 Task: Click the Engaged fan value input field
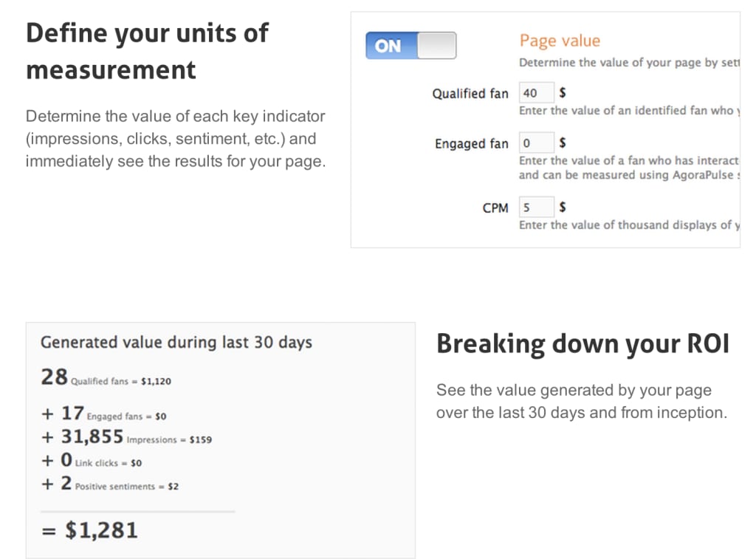pos(536,143)
